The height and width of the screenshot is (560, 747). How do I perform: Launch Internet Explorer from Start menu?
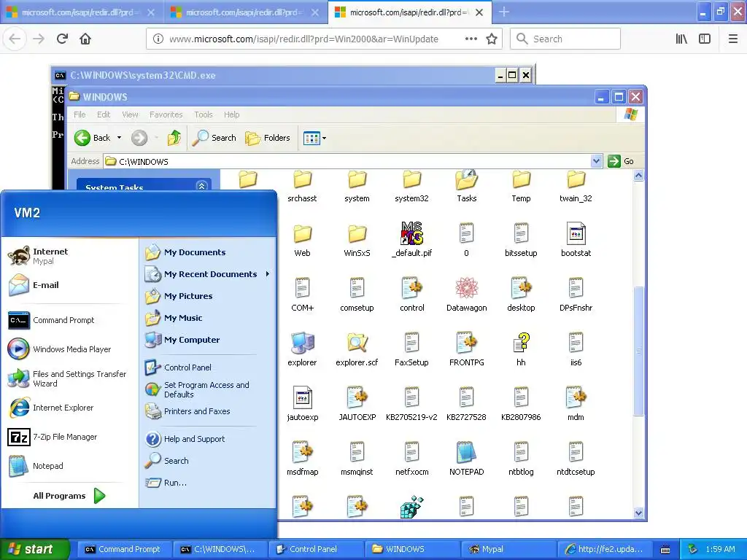[x=50, y=408]
